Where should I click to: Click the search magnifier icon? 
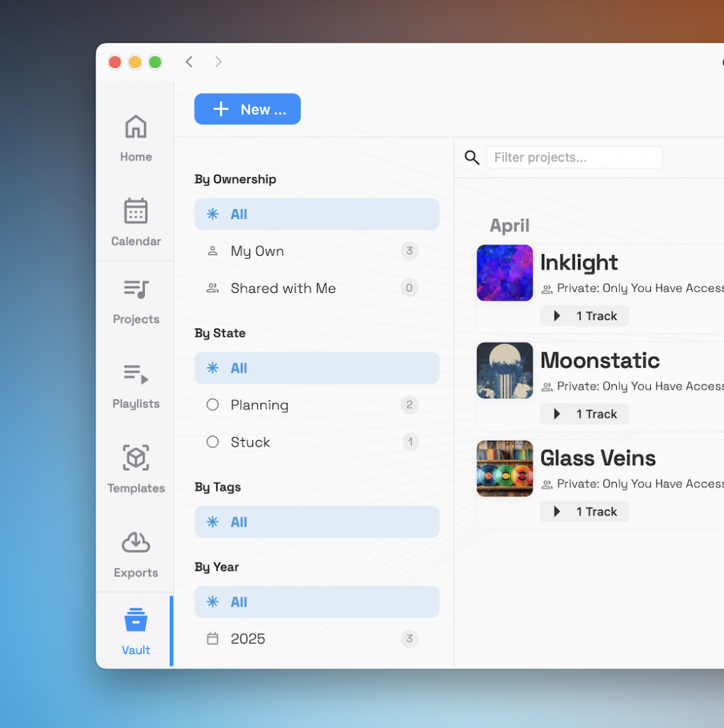click(472, 158)
